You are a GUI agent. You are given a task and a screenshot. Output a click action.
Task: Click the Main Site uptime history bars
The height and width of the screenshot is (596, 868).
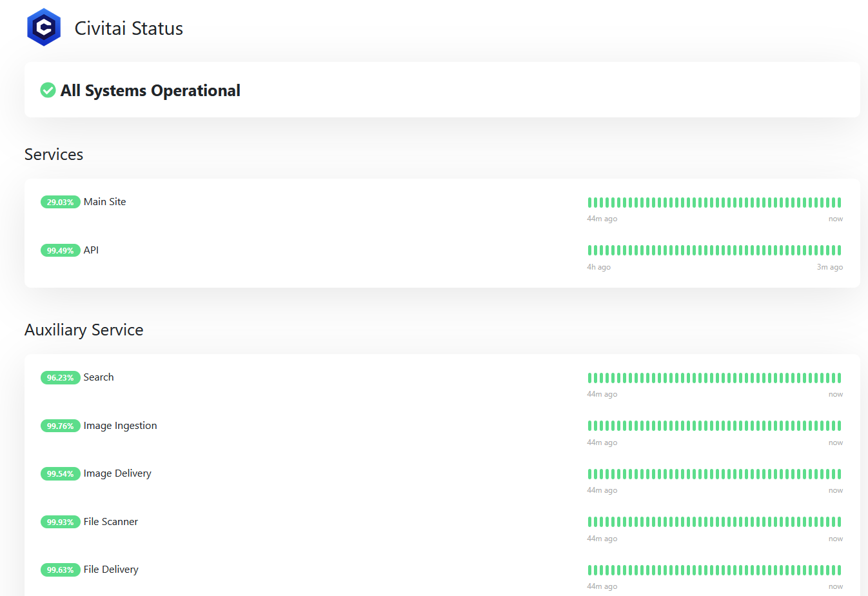[x=715, y=203]
